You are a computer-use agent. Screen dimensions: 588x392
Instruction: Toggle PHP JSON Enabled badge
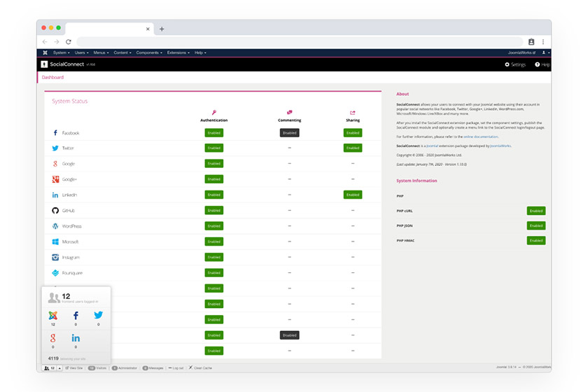[x=536, y=226]
